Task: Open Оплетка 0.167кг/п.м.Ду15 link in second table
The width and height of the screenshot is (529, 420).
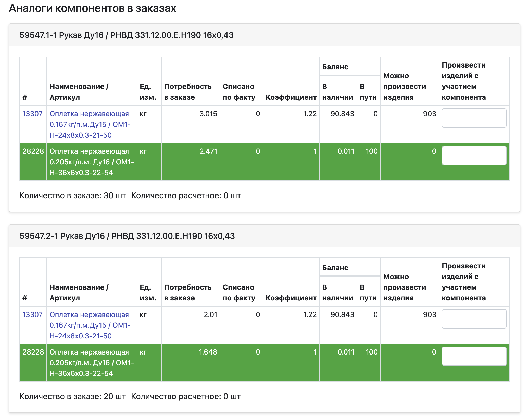Action: click(x=90, y=325)
